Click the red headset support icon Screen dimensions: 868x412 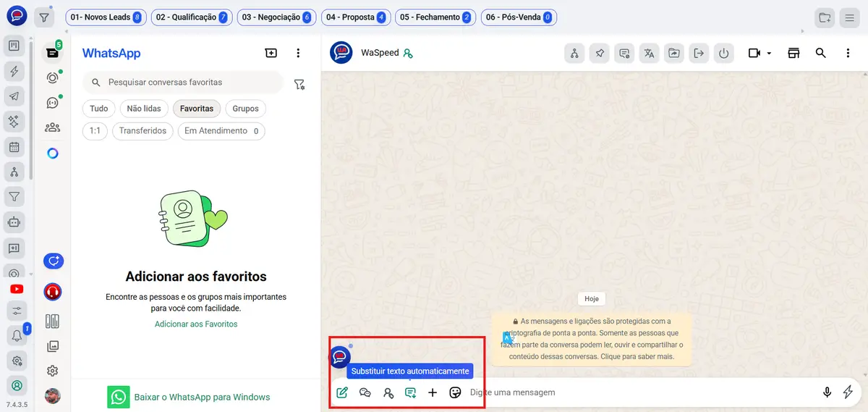[52, 292]
